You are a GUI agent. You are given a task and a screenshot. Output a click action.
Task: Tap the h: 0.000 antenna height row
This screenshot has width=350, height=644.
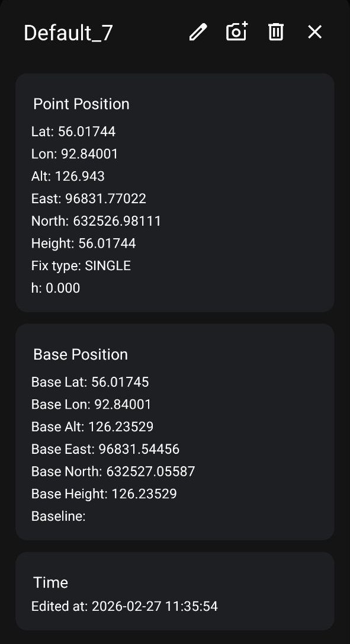(56, 288)
